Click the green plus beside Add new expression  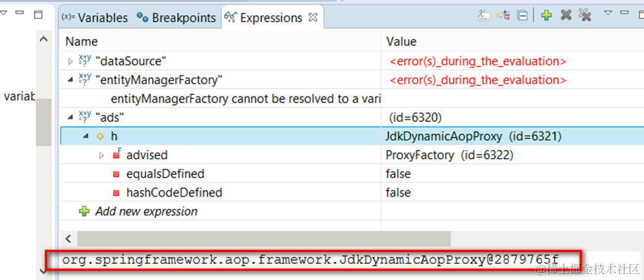(x=84, y=211)
